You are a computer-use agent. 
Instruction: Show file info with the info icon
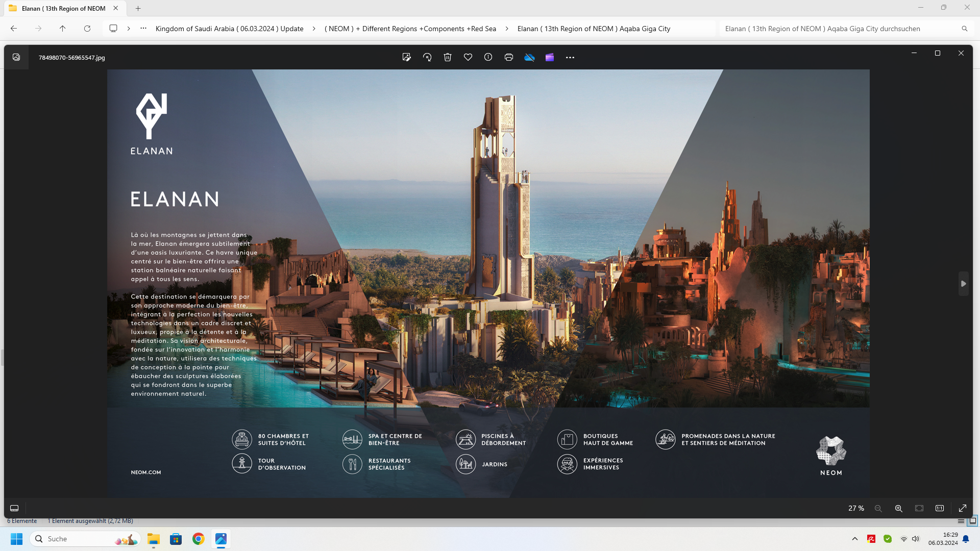click(488, 57)
